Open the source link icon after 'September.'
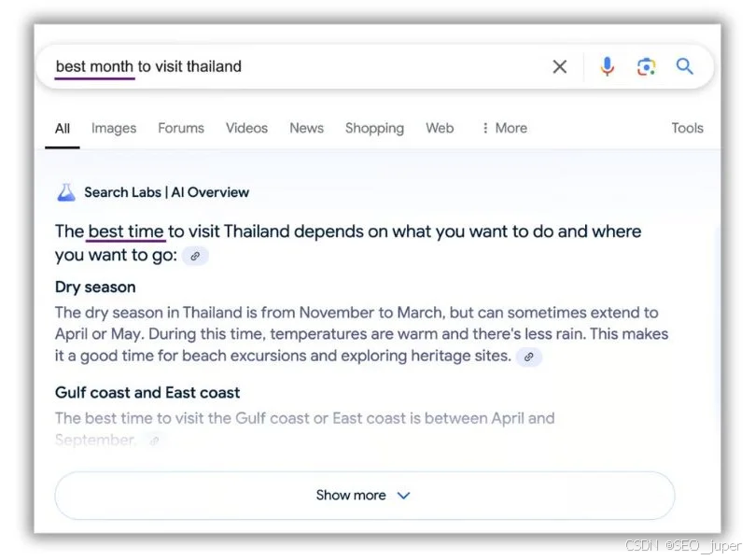The width and height of the screenshot is (755, 560). click(x=154, y=441)
